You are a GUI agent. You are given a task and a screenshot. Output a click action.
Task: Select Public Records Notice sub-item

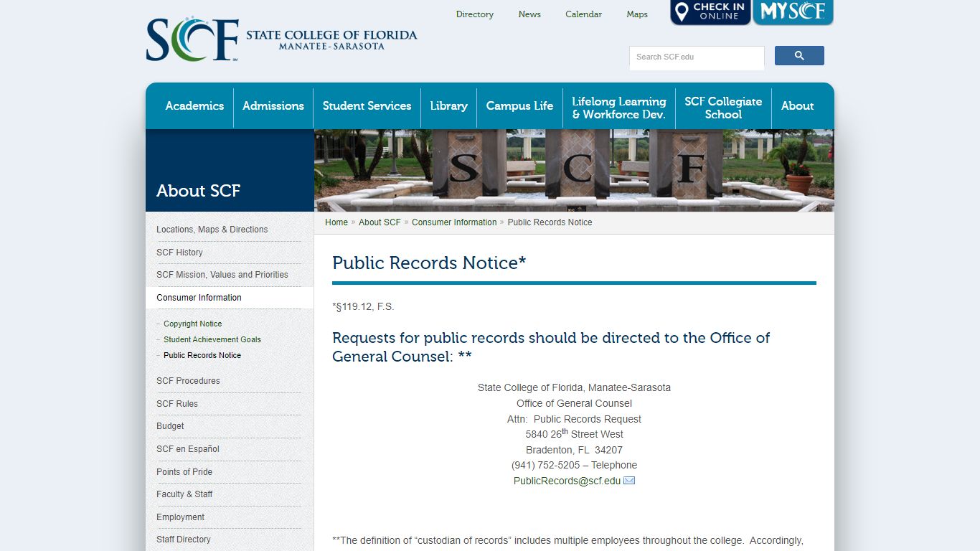pyautogui.click(x=202, y=356)
